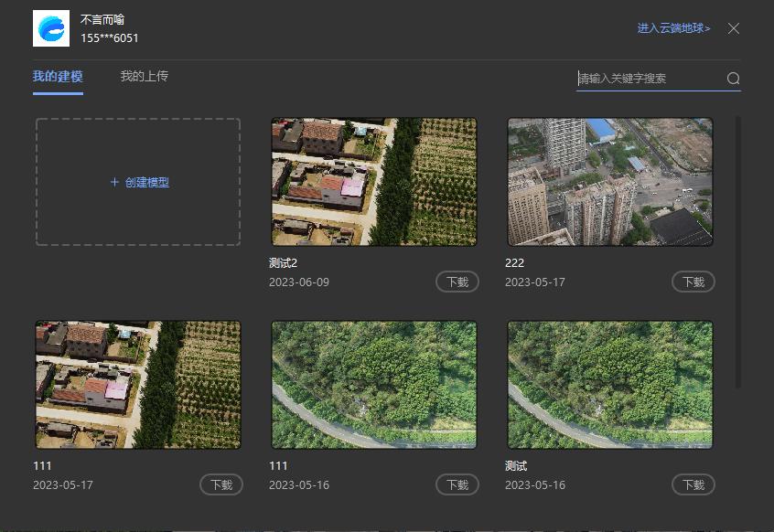Viewport: 774px width, 532px height.
Task: Click the vertical scrollbar of model list
Action: click(738, 251)
